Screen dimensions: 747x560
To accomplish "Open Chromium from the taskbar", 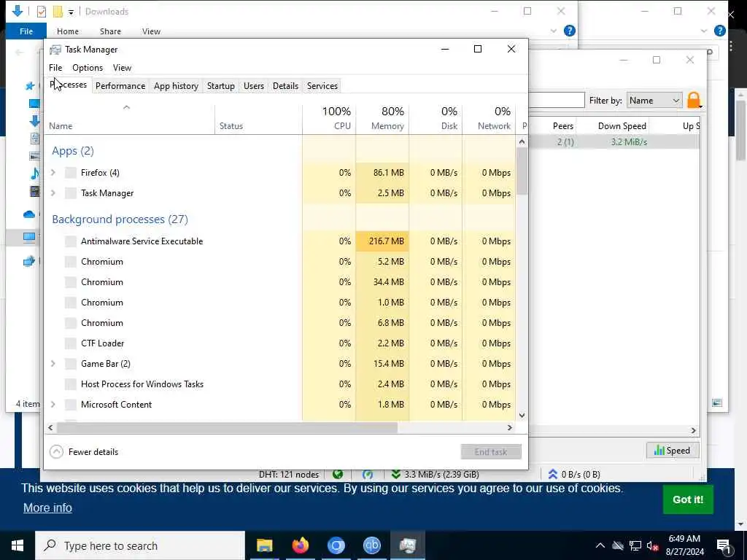I will [x=336, y=545].
